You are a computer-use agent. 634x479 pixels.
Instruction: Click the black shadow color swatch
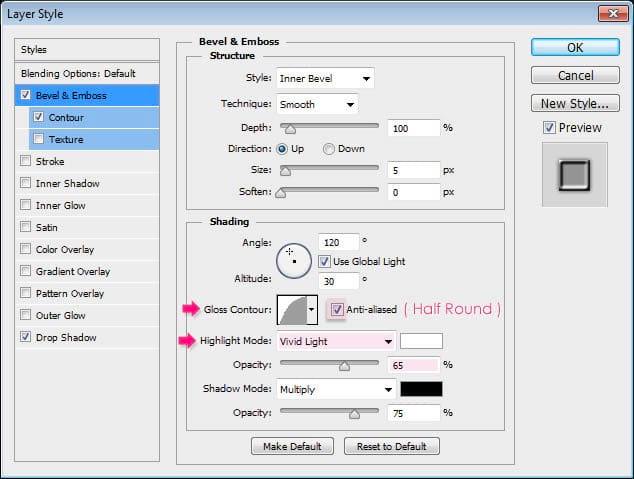421,389
